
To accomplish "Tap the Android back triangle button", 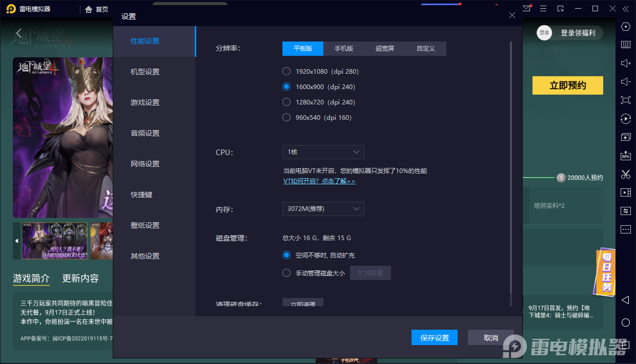I will pos(625,299).
